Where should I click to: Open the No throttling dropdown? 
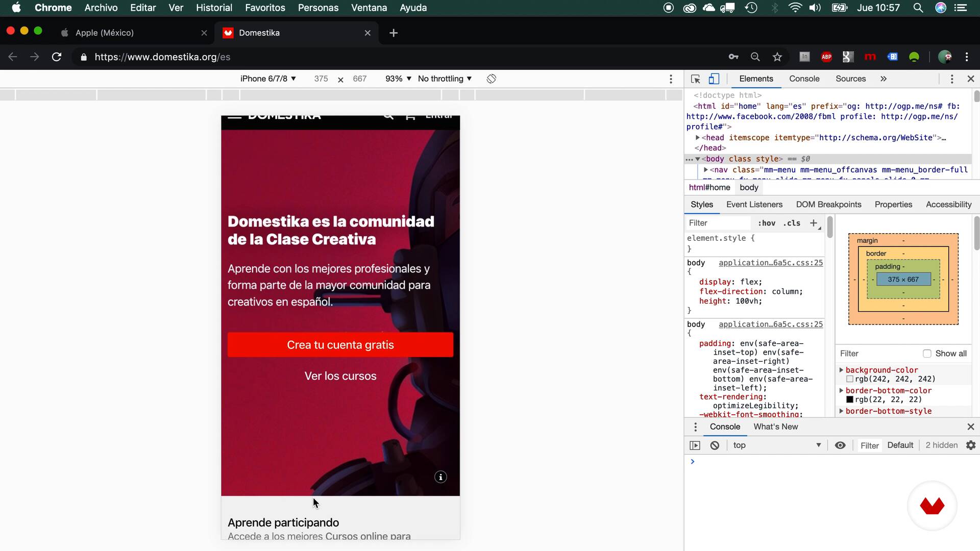(x=445, y=79)
